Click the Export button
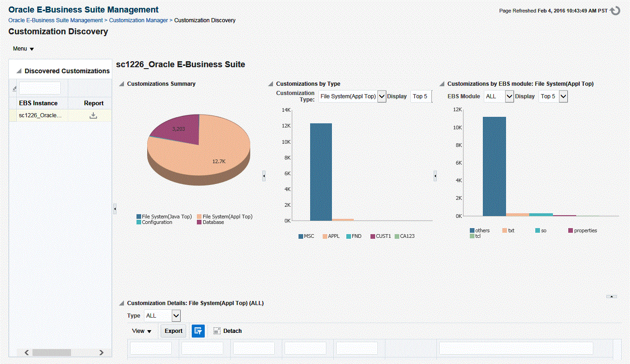This screenshot has width=630, height=364. (174, 331)
